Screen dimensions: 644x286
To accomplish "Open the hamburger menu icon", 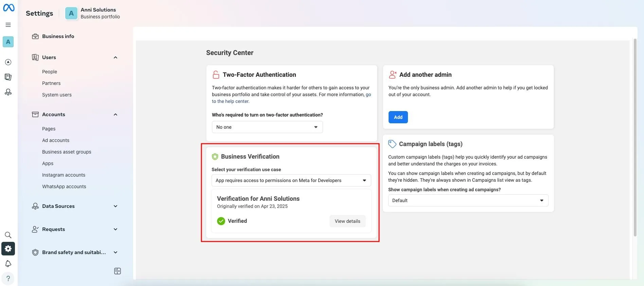I will (x=8, y=25).
